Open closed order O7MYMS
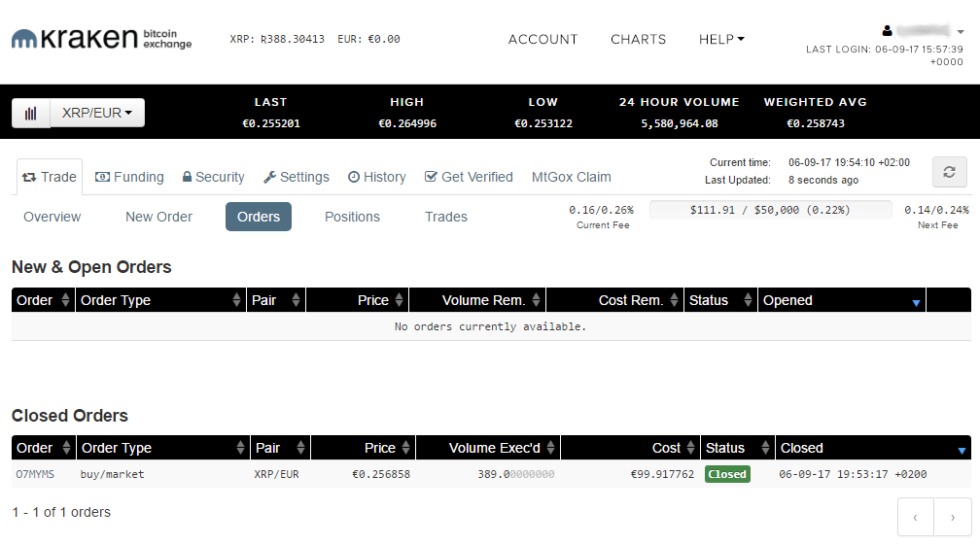 pyautogui.click(x=35, y=474)
